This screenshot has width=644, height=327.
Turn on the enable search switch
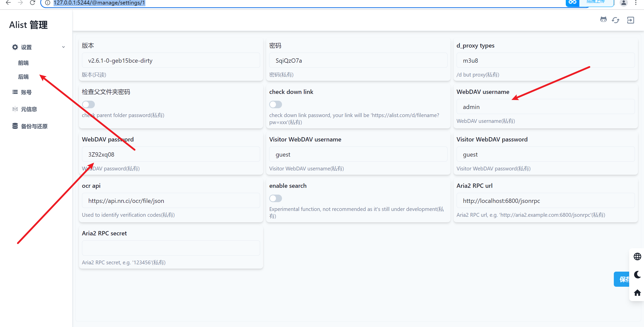275,198
